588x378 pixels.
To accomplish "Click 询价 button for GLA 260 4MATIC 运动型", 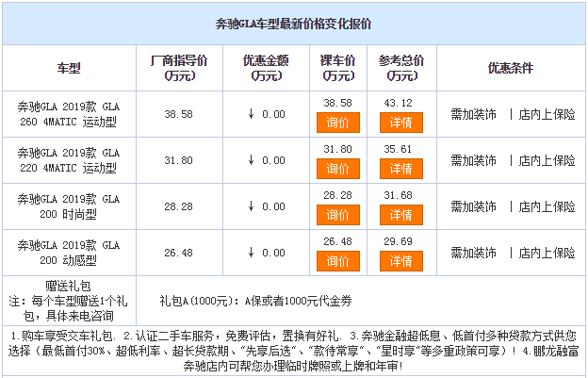I will [338, 123].
